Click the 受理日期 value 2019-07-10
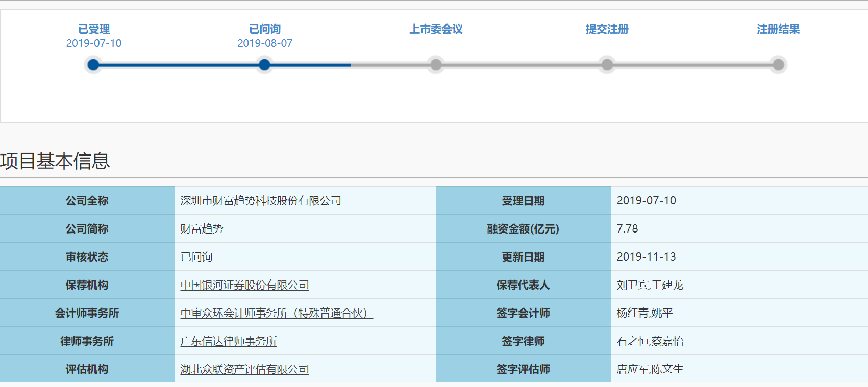Image resolution: width=868 pixels, height=387 pixels. click(646, 201)
